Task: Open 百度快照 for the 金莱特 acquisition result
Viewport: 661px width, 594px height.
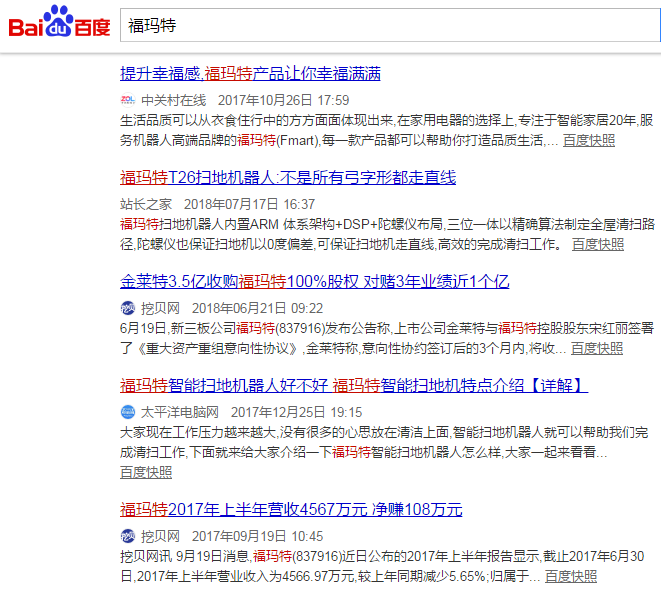Action: point(597,349)
